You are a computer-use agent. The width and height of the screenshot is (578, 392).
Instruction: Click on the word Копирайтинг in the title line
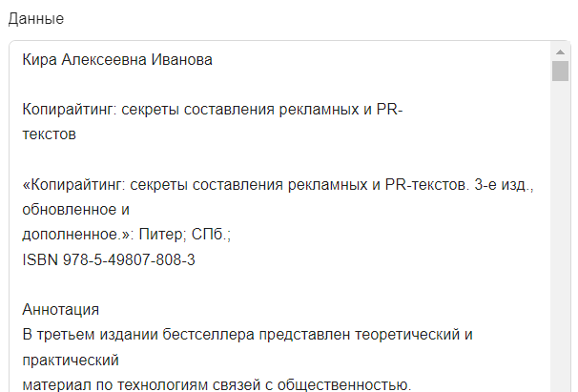coord(70,110)
